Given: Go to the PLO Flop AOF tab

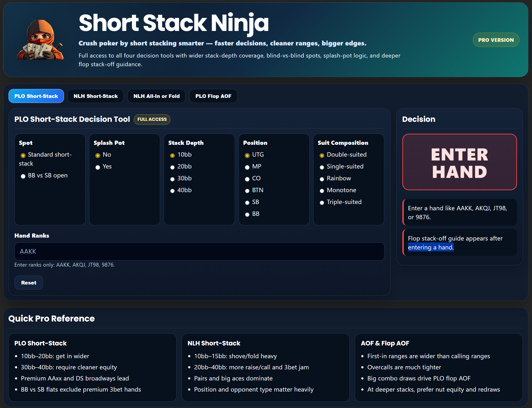Looking at the screenshot, I should pyautogui.click(x=213, y=96).
